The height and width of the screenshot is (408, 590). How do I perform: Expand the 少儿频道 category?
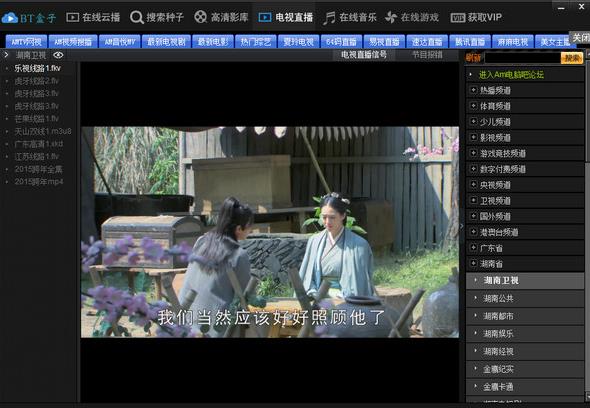point(525,122)
